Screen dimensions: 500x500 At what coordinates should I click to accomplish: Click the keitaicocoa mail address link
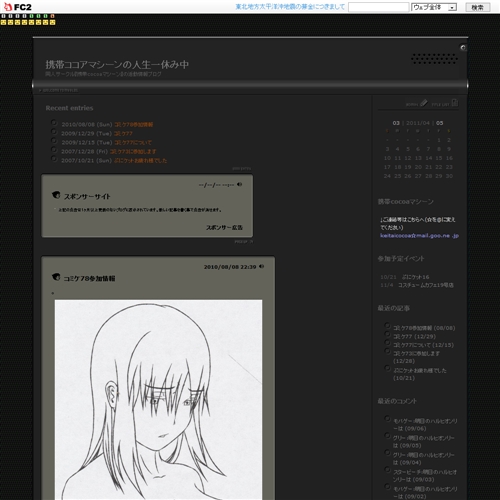click(x=419, y=236)
